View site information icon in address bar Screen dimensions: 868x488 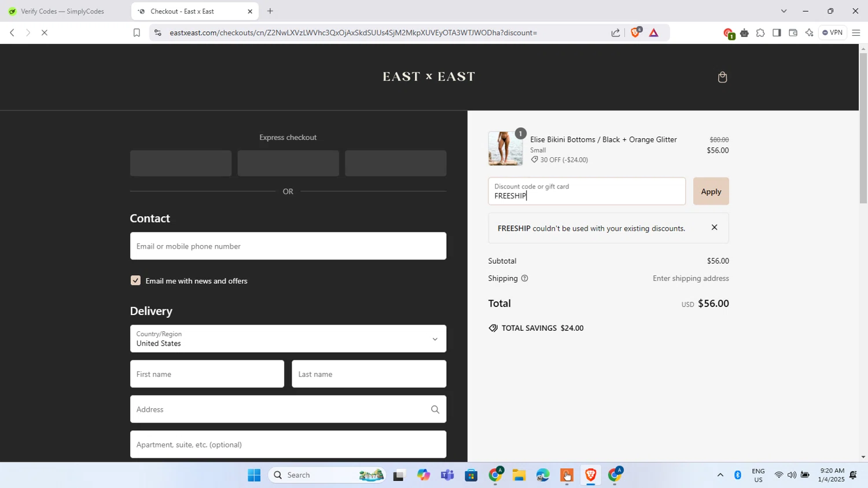pyautogui.click(x=157, y=32)
